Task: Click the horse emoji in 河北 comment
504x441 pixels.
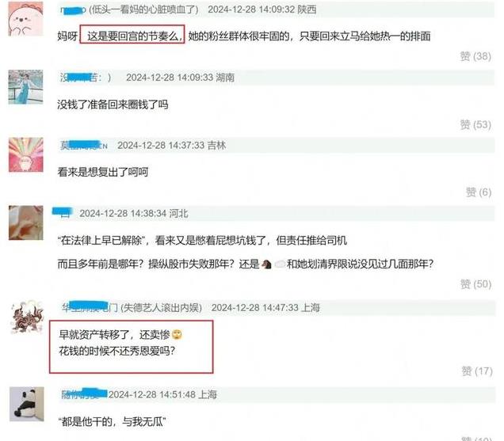Action: [266, 264]
